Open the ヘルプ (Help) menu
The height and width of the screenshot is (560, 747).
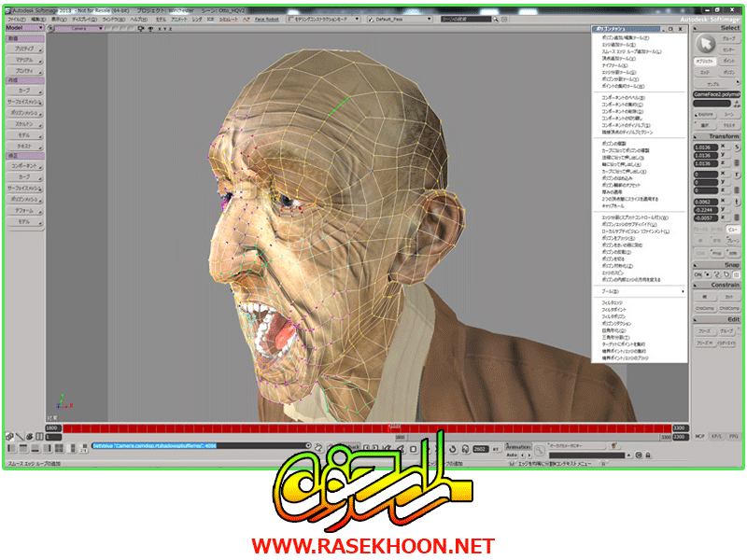[139, 20]
